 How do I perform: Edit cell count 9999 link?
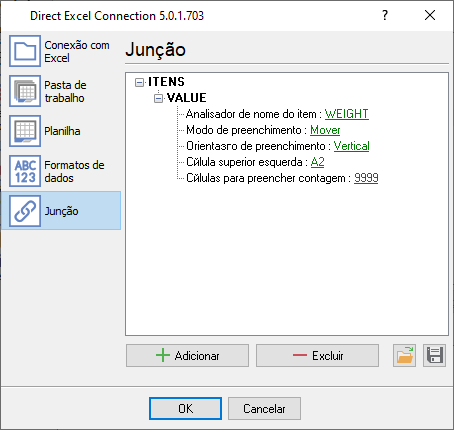366,178
